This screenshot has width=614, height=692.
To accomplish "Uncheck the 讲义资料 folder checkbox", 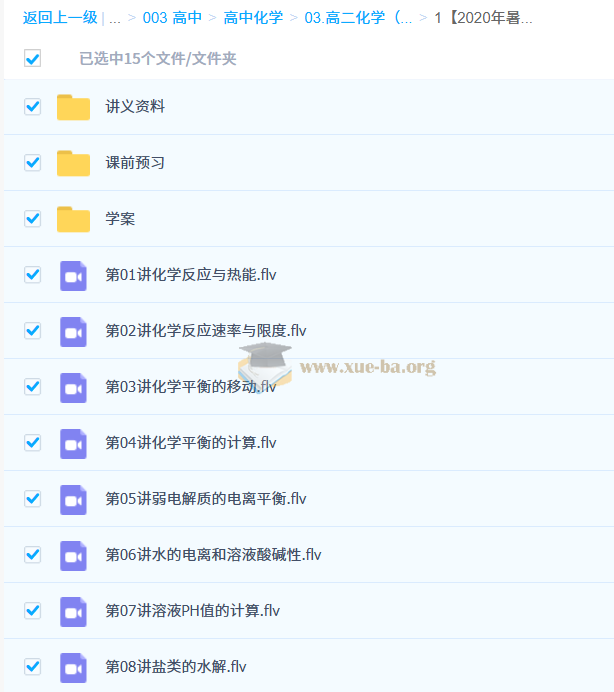I will [x=32, y=107].
